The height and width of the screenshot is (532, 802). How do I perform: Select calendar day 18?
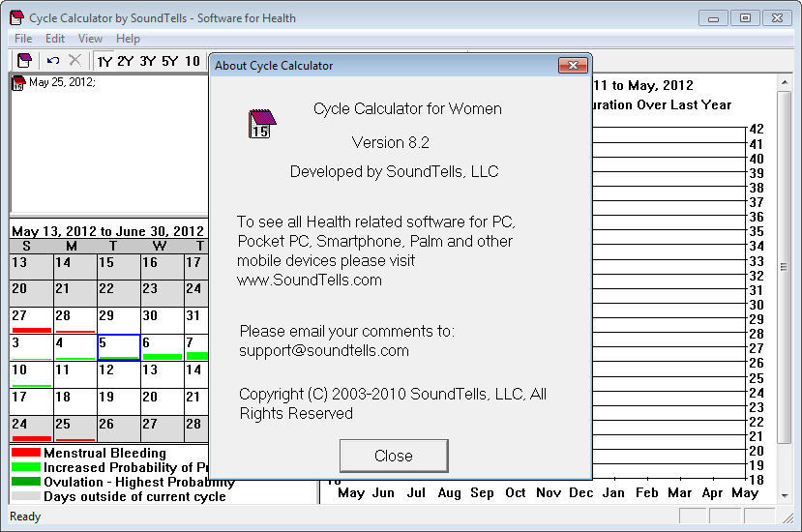click(75, 401)
